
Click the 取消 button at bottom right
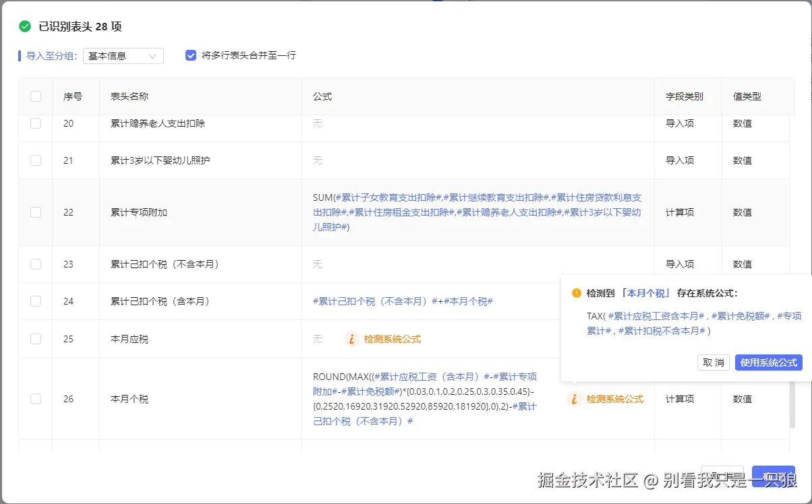click(722, 474)
